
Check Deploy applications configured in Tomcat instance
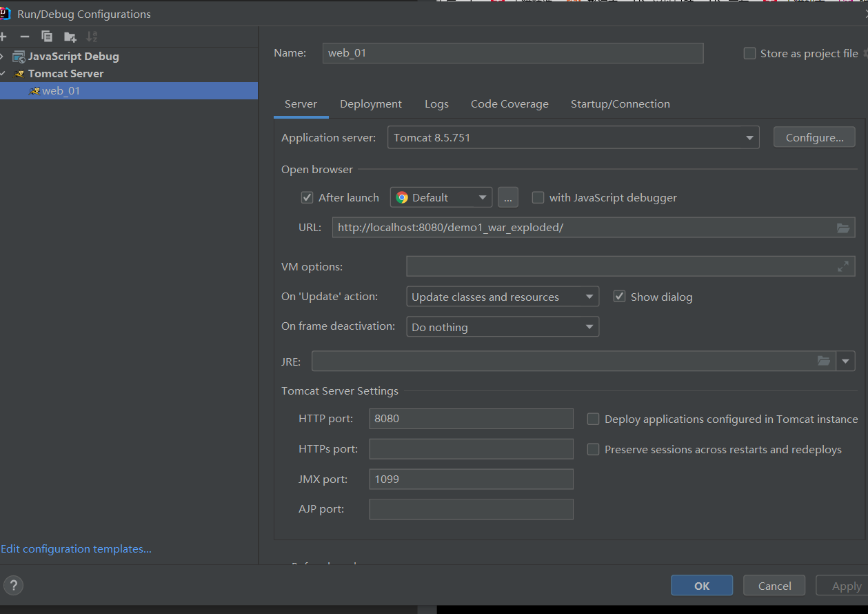(593, 419)
